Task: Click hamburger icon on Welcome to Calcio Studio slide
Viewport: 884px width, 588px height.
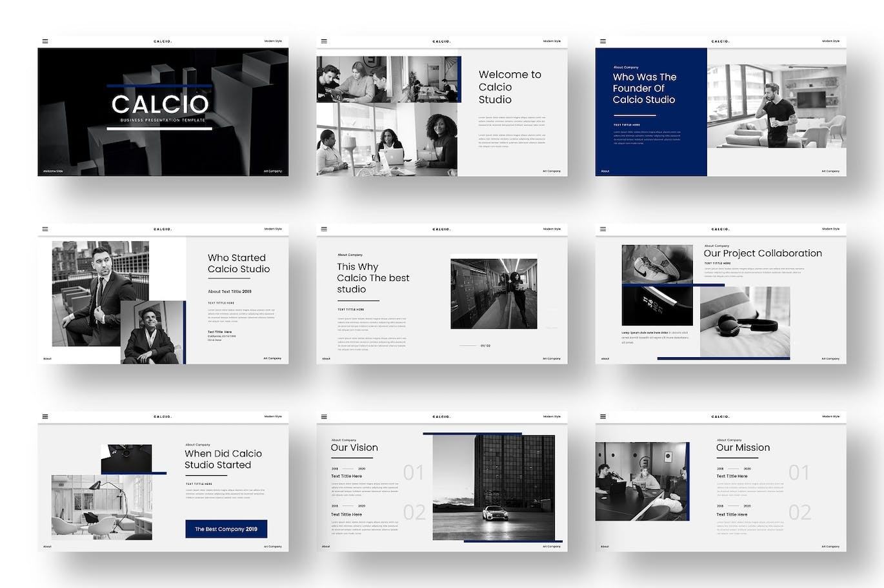Action: (324, 41)
